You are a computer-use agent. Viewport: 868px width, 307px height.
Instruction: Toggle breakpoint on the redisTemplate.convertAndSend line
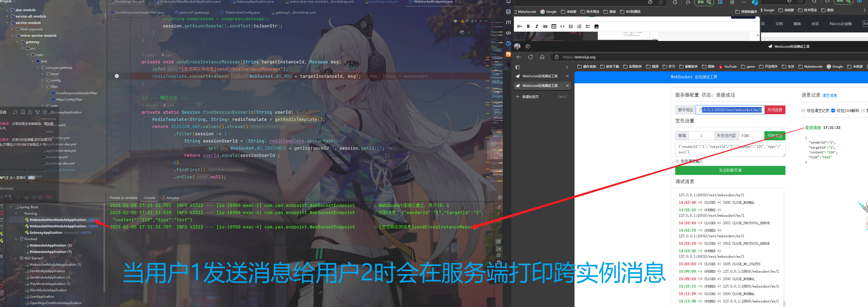[117, 76]
